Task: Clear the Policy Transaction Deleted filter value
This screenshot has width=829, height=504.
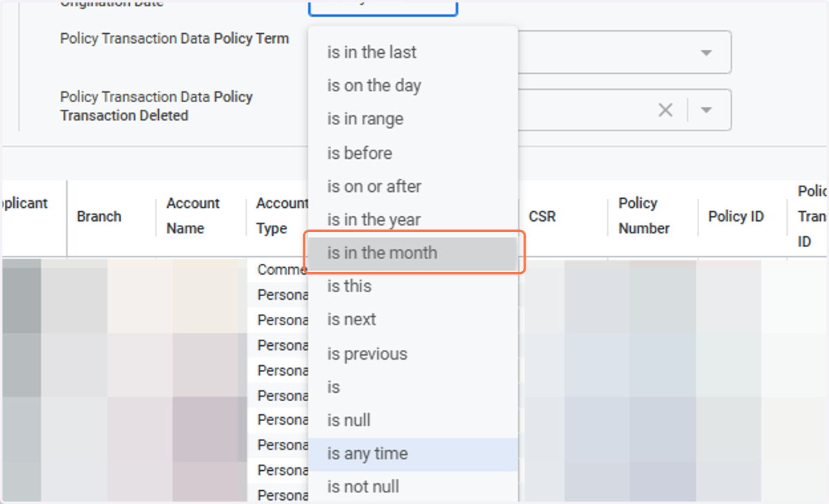Action: click(x=665, y=110)
